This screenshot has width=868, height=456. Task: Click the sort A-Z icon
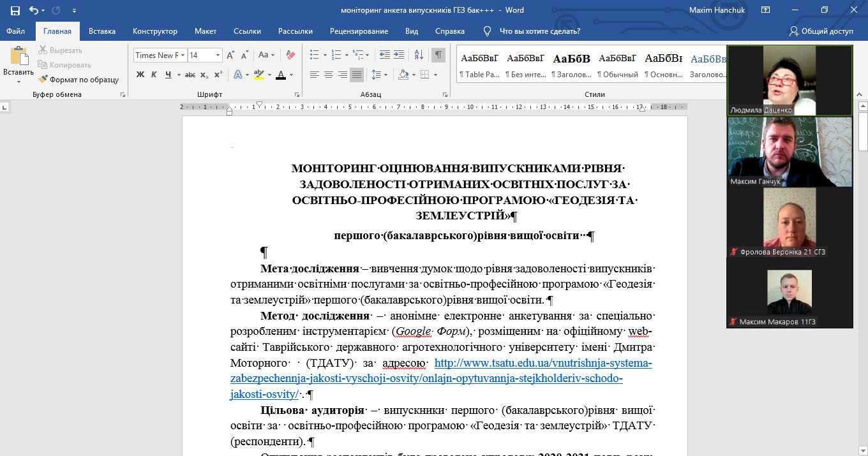pos(417,55)
